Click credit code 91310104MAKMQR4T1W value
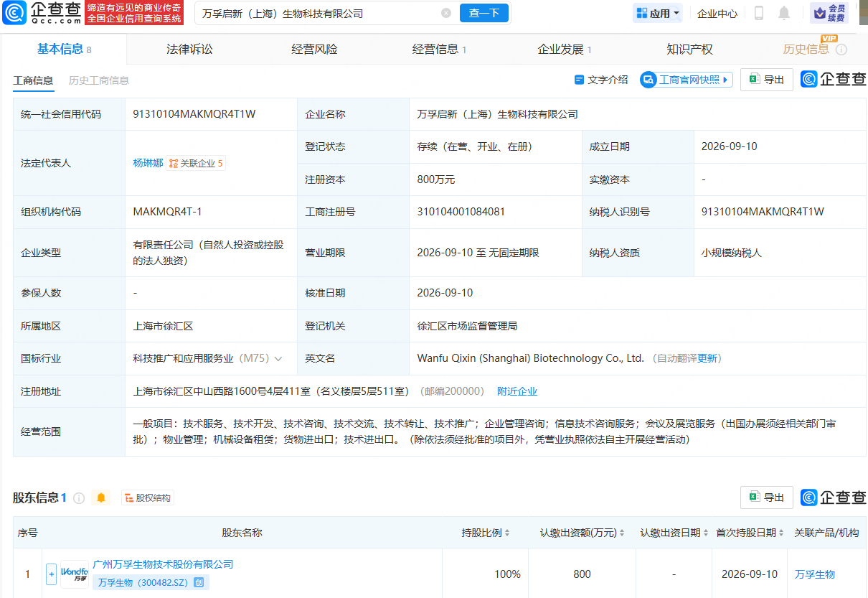The width and height of the screenshot is (868, 598). (194, 113)
